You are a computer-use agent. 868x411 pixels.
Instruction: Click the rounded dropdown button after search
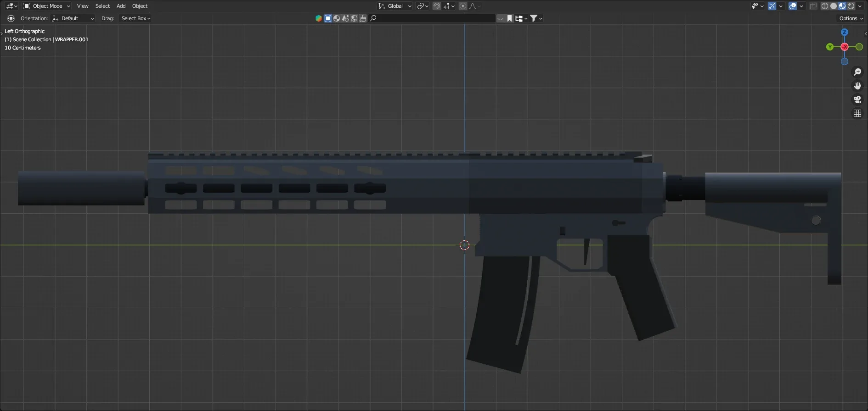point(501,18)
